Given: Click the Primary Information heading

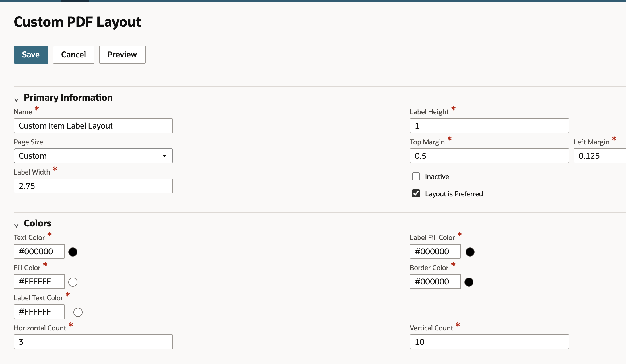Looking at the screenshot, I should point(68,98).
